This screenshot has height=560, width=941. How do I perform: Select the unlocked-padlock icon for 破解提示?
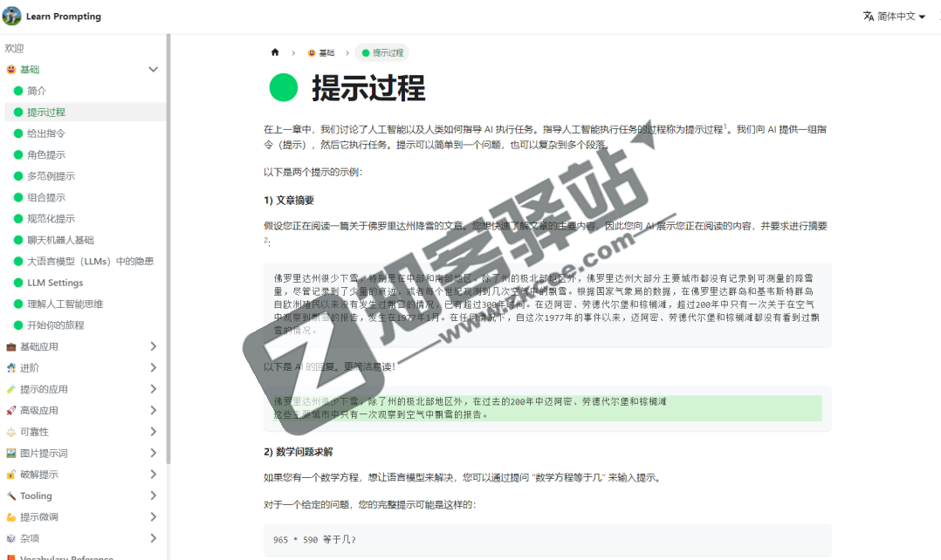pyautogui.click(x=12, y=474)
